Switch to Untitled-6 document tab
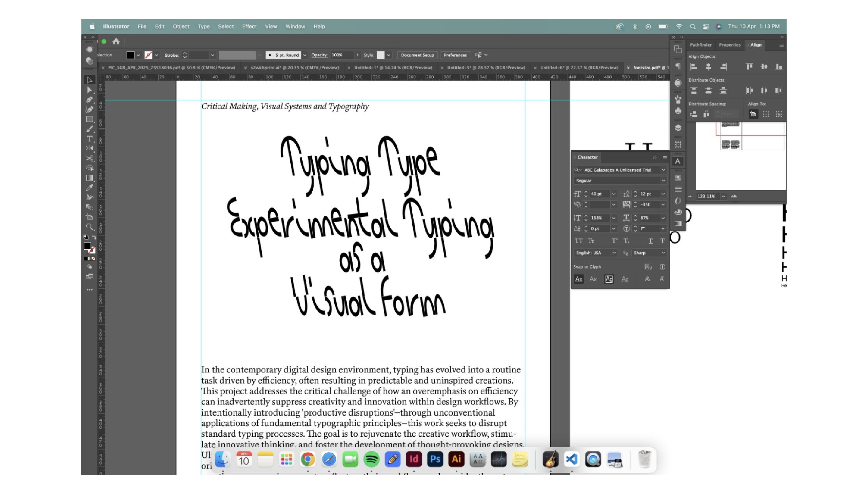 point(579,68)
